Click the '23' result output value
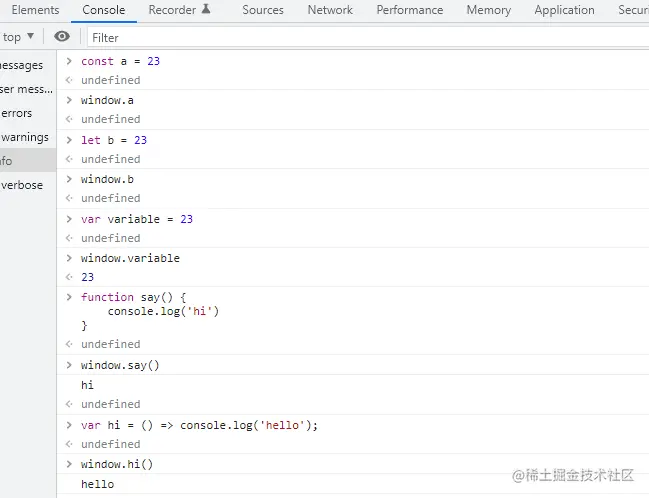Viewport: 649px width, 498px height. pos(87,277)
